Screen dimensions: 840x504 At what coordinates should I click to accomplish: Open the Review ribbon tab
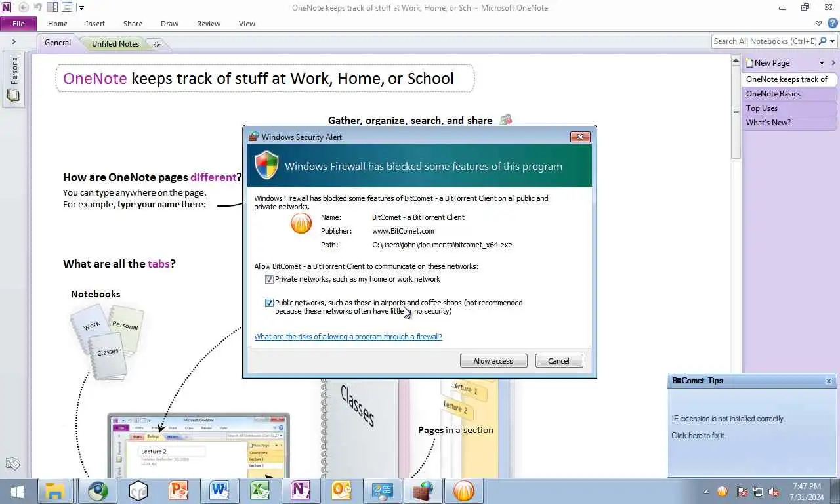(209, 24)
